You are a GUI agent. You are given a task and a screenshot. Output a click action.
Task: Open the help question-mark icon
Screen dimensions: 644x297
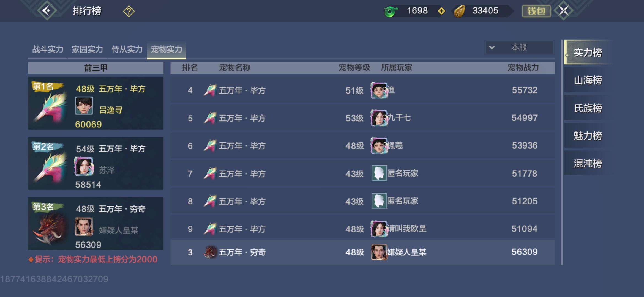(129, 11)
